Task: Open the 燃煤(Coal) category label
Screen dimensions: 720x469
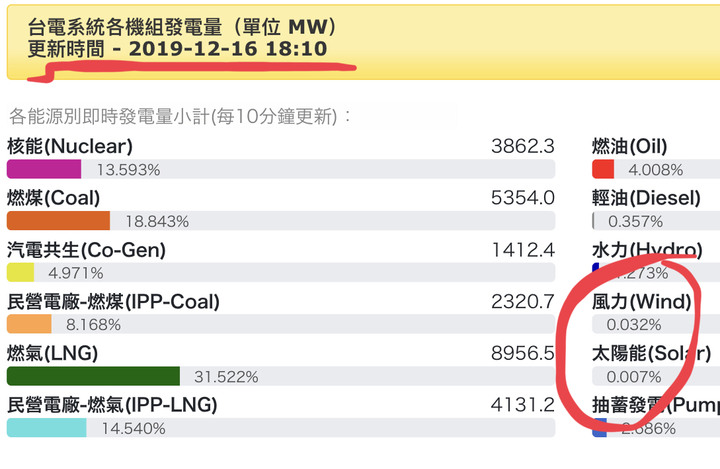Action: click(x=53, y=198)
